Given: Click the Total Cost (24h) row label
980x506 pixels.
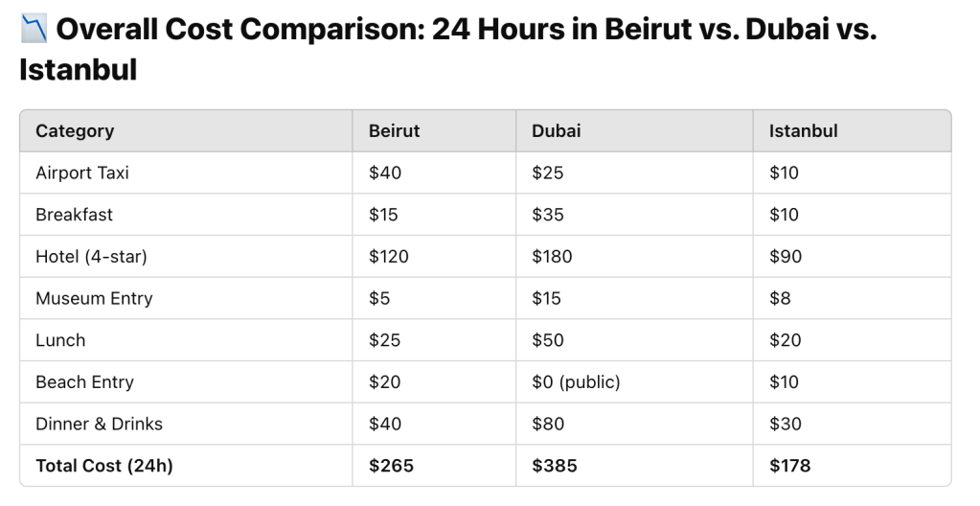Looking at the screenshot, I should coord(104,466).
